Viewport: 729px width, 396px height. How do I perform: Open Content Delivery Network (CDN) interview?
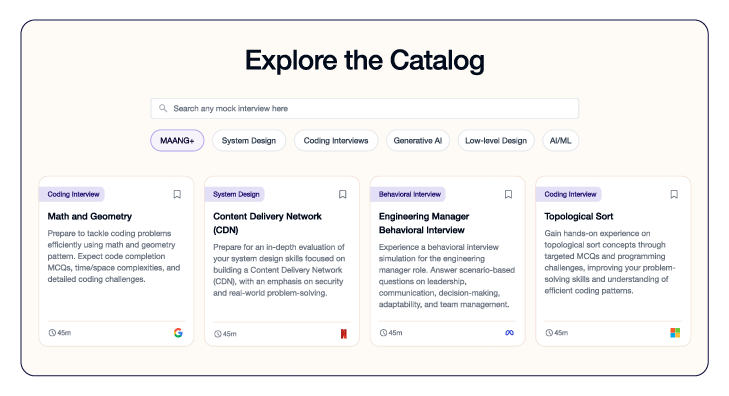tap(267, 223)
